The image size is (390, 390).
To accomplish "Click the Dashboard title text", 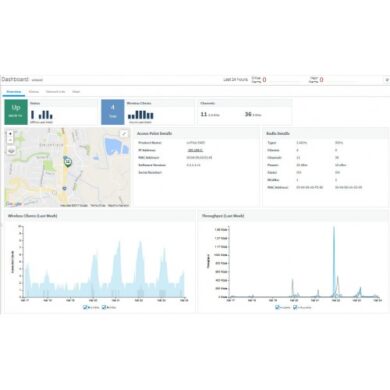I will click(x=15, y=80).
